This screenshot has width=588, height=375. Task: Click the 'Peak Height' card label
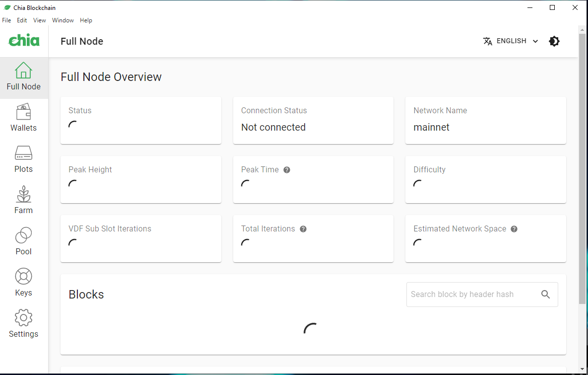point(90,170)
